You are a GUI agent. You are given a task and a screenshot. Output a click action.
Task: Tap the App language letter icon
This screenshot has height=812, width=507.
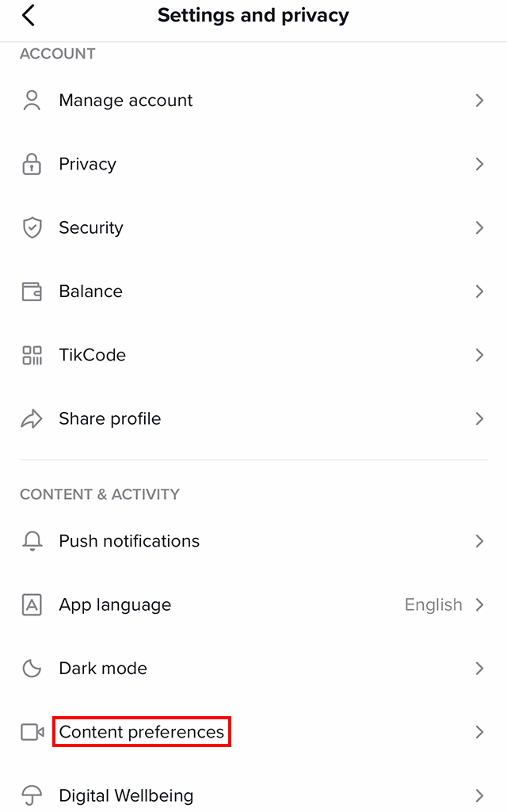32,605
